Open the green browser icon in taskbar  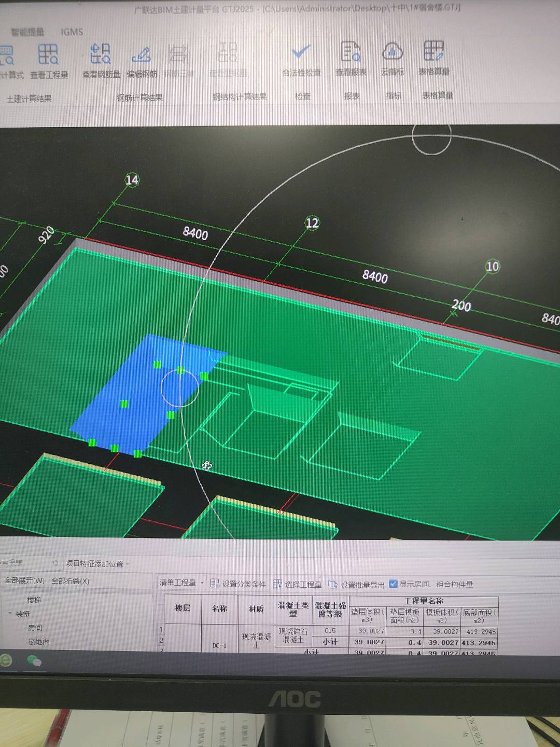(x=6, y=660)
